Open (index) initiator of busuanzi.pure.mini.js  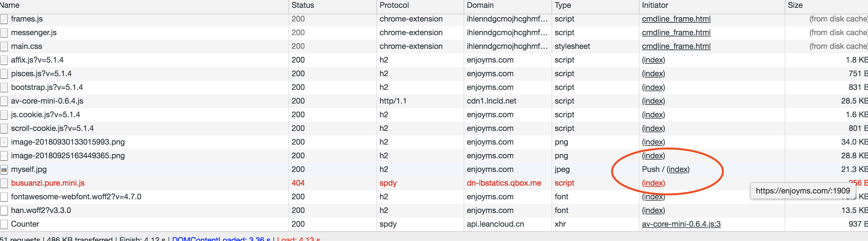click(653, 183)
